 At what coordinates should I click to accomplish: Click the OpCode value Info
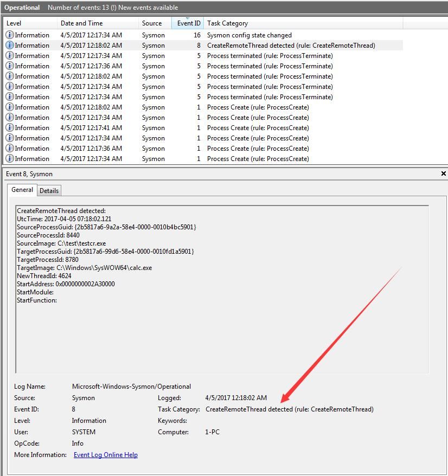[78, 443]
